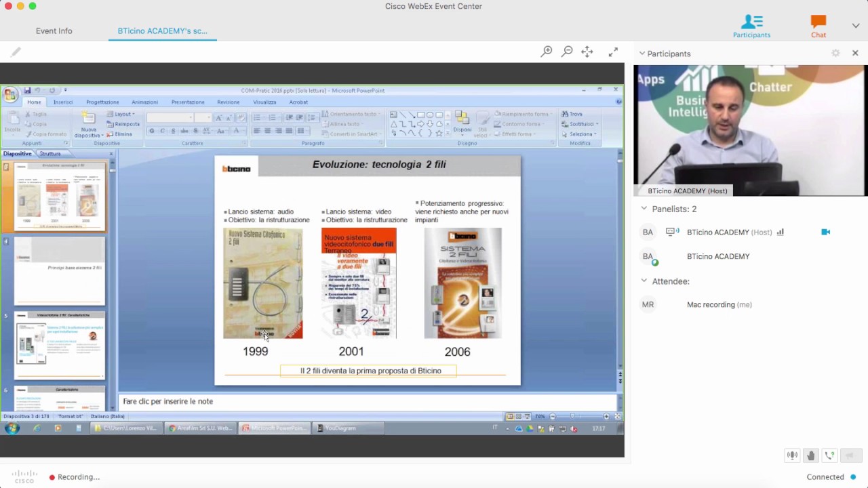Expand the WebEx panel options chevron
The width and height of the screenshot is (868, 488).
tap(856, 26)
